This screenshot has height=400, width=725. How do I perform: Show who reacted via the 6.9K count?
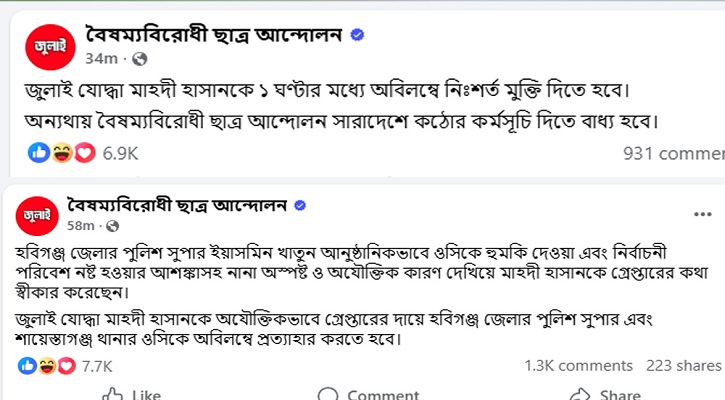pos(120,153)
